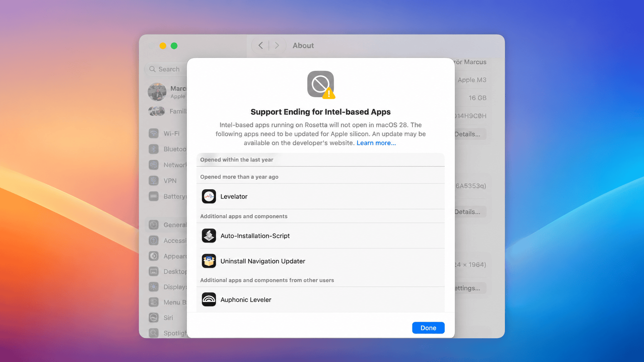The width and height of the screenshot is (644, 362).
Task: Open the Battery sidebar icon
Action: pyautogui.click(x=154, y=196)
